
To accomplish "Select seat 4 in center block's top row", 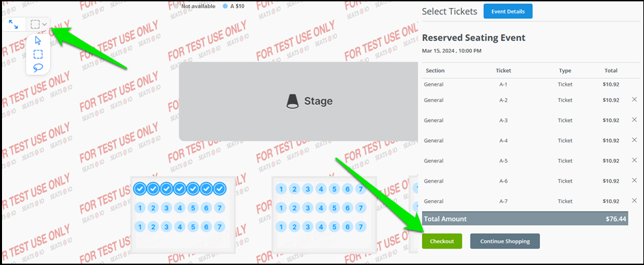I will (321, 189).
